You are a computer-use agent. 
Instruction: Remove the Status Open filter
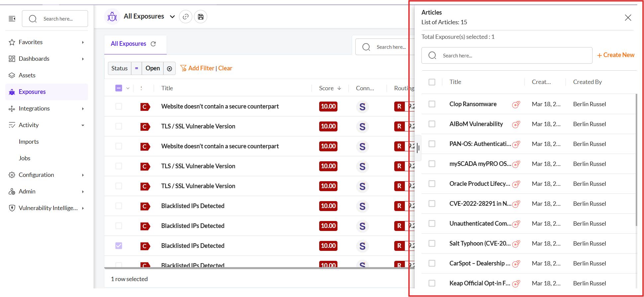(x=169, y=68)
